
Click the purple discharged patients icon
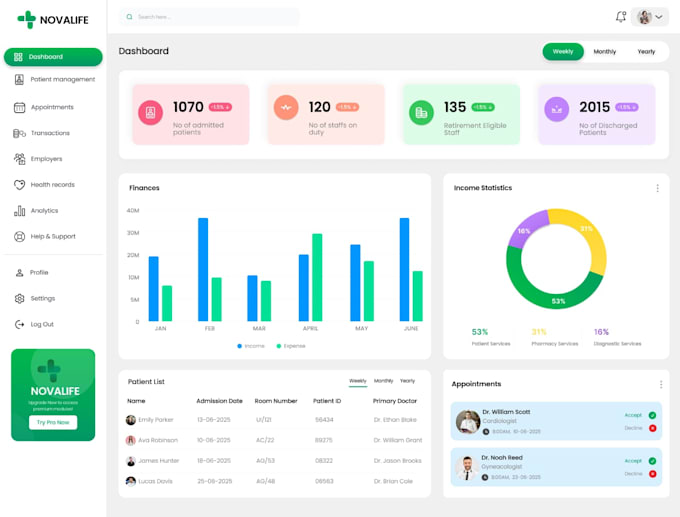(557, 109)
